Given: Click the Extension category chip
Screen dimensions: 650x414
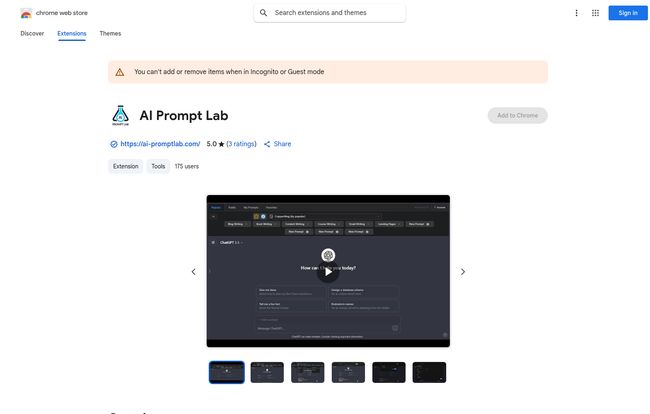Looking at the screenshot, I should (126, 166).
